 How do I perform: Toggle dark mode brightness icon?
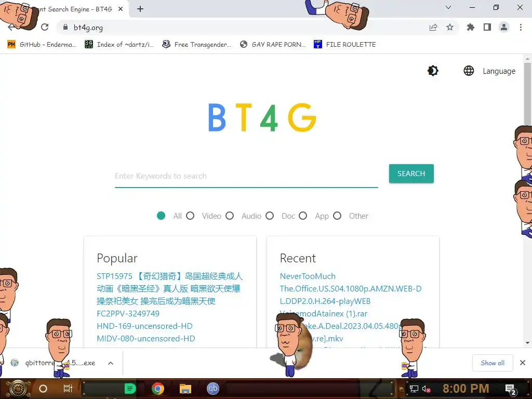pyautogui.click(x=433, y=71)
